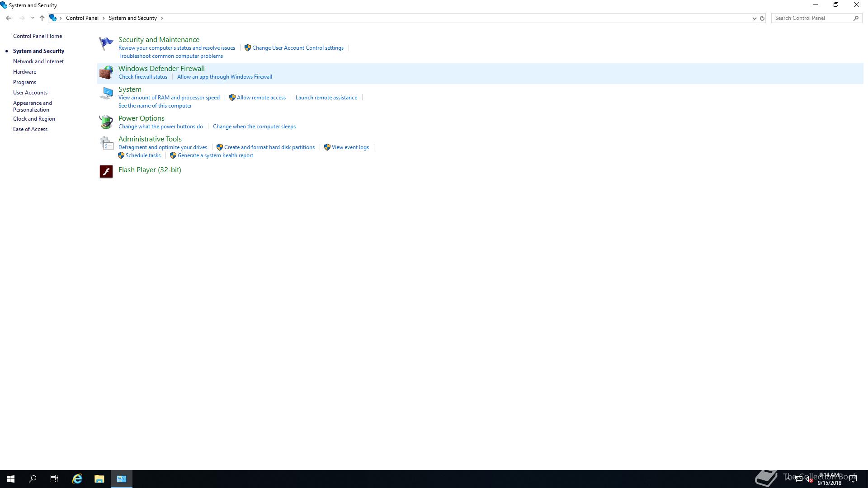Image resolution: width=868 pixels, height=488 pixels.
Task: Click Schedule tasks link
Action: [143, 155]
